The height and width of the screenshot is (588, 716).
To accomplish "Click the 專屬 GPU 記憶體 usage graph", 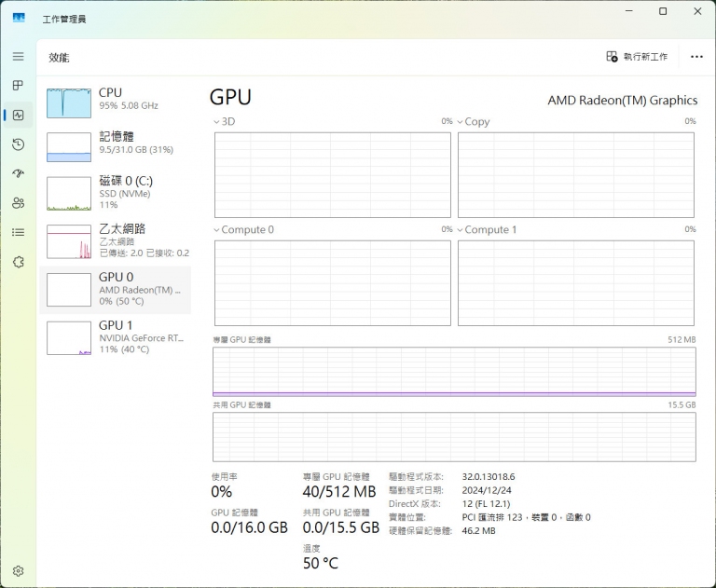I will pyautogui.click(x=454, y=372).
